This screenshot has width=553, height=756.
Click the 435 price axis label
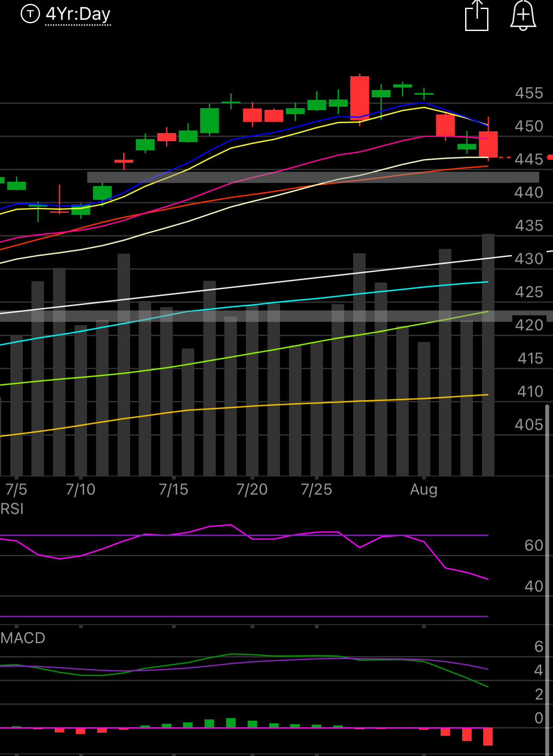coord(529,226)
